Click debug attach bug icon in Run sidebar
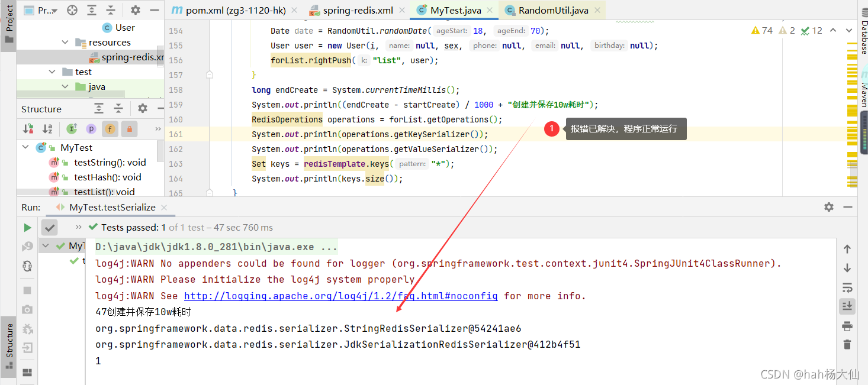Viewport: 868px width, 385px height. pos(27,329)
